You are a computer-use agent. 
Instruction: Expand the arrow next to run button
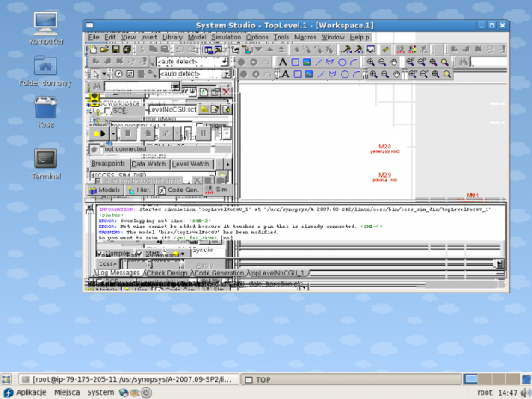tap(112, 134)
